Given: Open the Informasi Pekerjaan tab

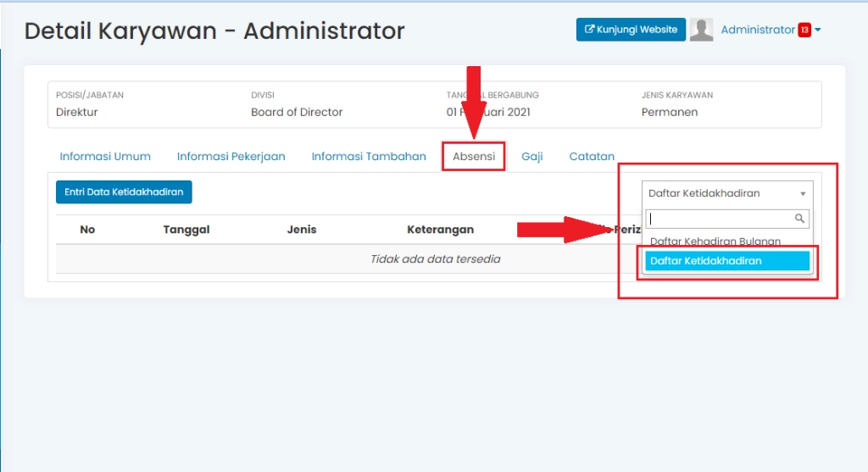Looking at the screenshot, I should [x=231, y=157].
